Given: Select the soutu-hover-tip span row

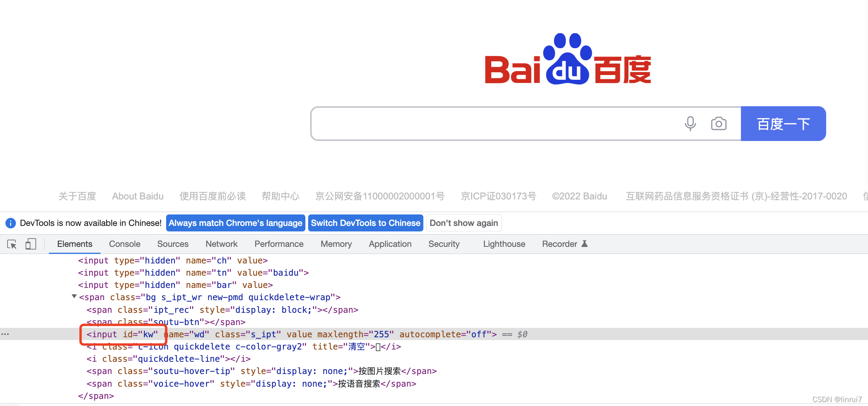Looking at the screenshot, I should (262, 371).
